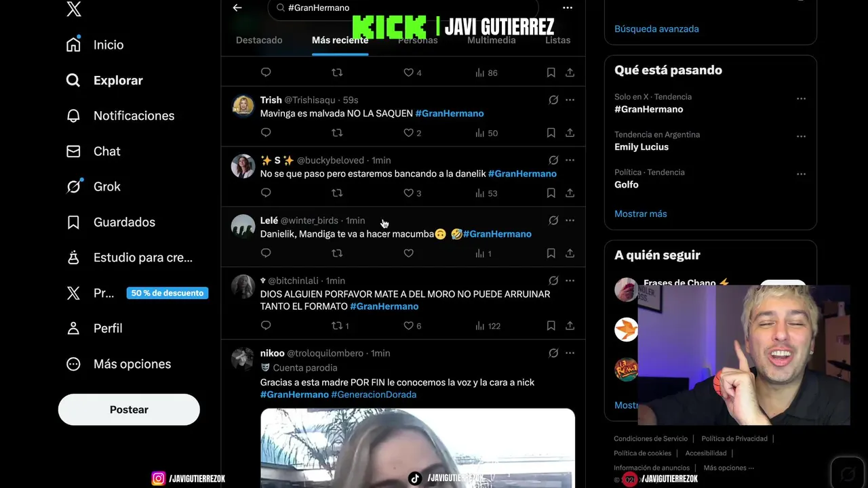Repost bitchinlali's tweet with 1 repost
Screen dimensions: 868x488
(340, 326)
